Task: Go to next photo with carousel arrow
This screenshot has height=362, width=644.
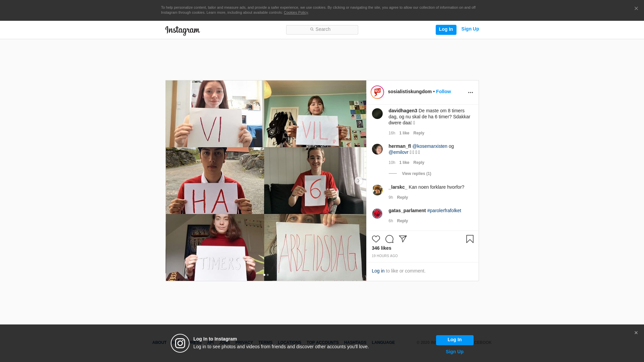Action: click(359, 181)
